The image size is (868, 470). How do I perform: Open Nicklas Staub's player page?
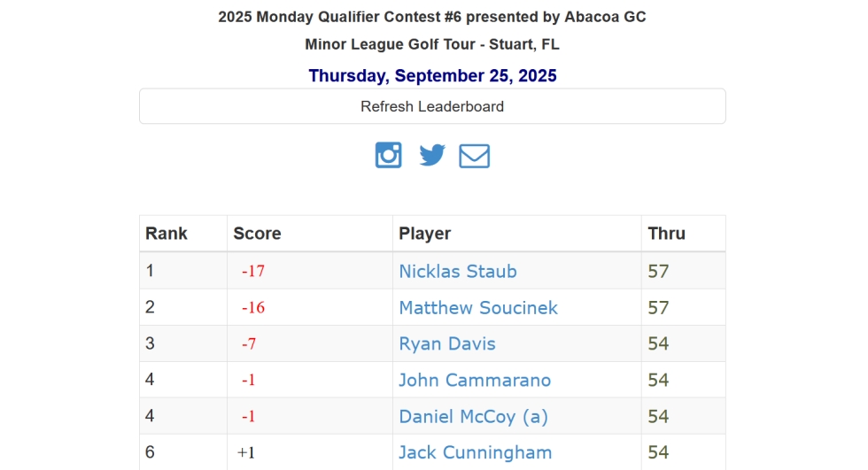(457, 271)
